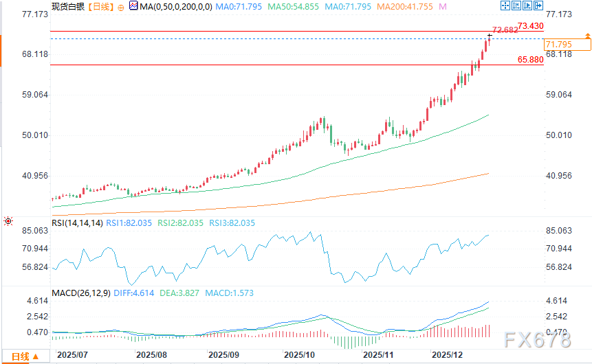This screenshot has height=364, width=592.
Task: Click the crosshair cursor toolbar icon
Action: click(x=505, y=5)
